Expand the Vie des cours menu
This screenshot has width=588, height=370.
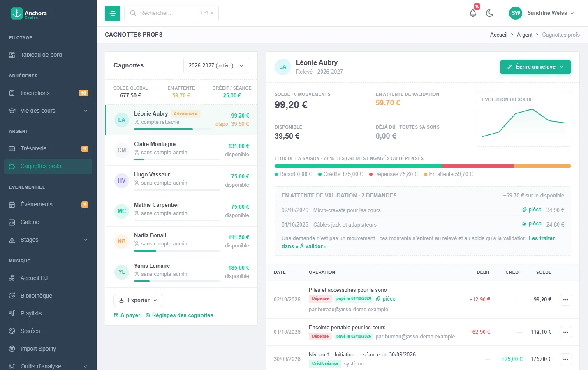pyautogui.click(x=48, y=111)
